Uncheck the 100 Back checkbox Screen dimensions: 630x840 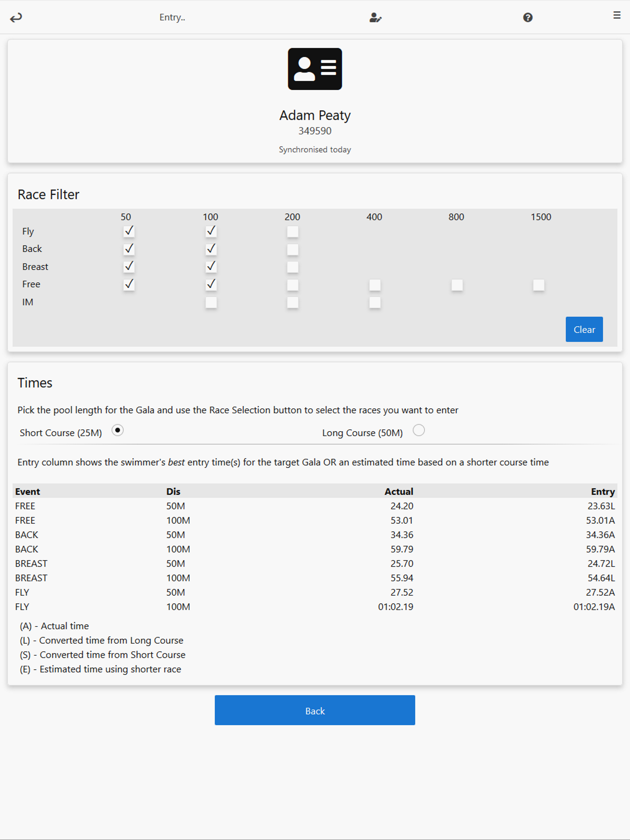tap(211, 249)
